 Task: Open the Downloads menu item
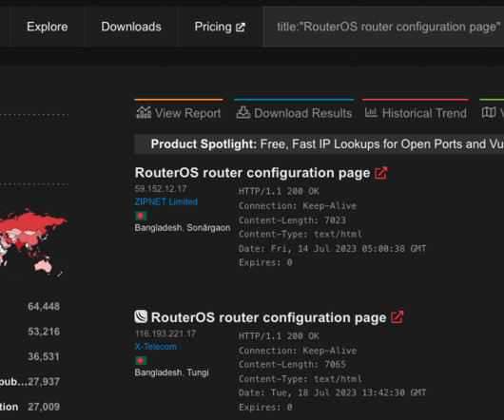click(131, 27)
